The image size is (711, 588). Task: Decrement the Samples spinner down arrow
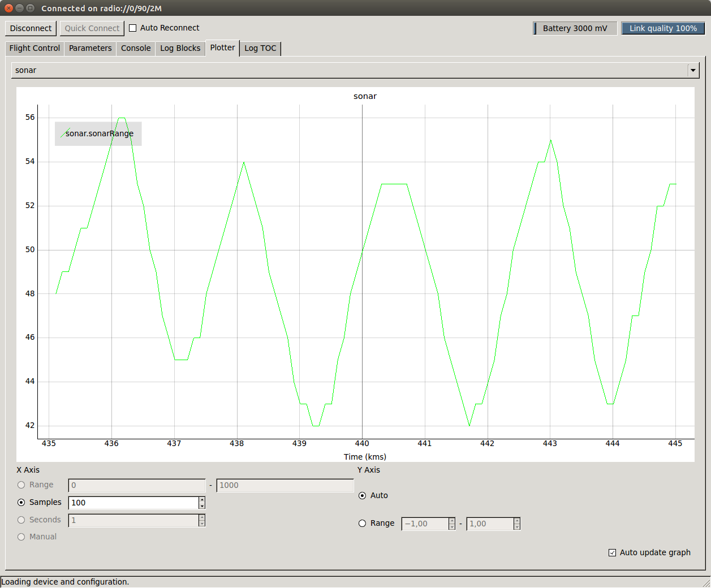(202, 505)
